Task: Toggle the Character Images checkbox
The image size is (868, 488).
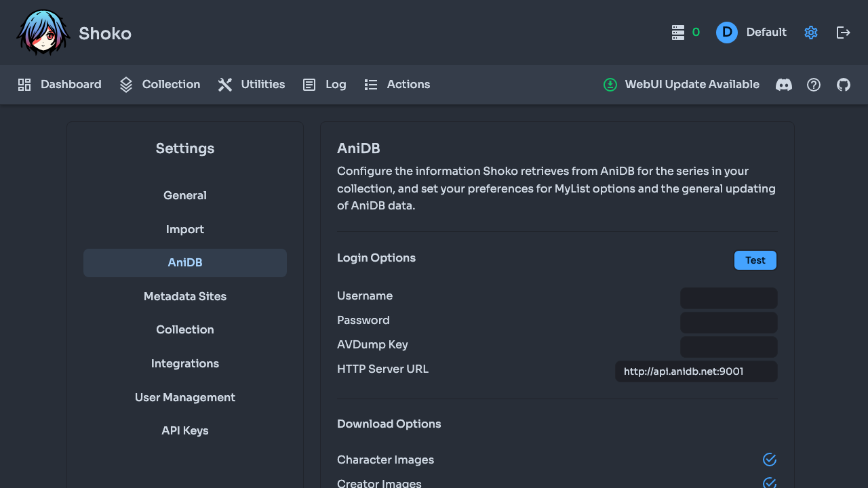Action: tap(770, 460)
